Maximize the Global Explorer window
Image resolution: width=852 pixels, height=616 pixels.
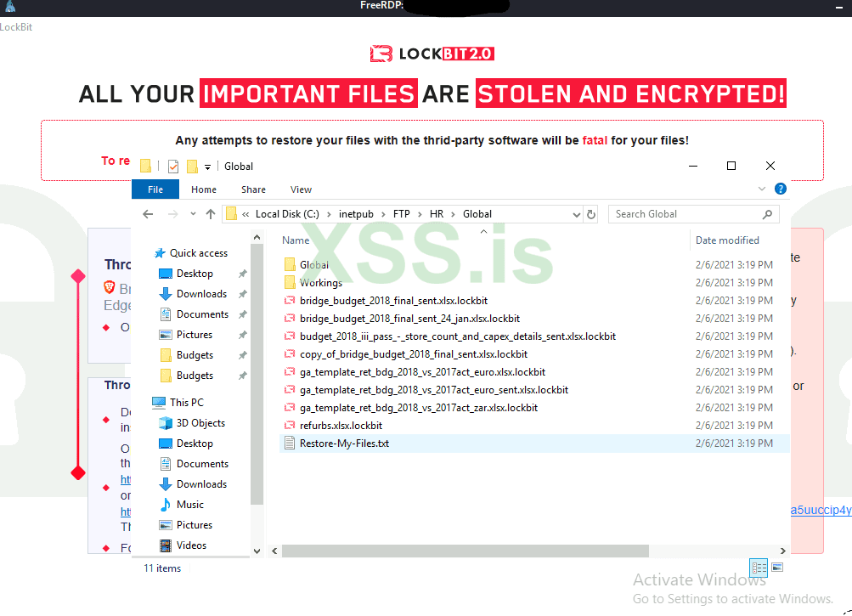(731, 166)
